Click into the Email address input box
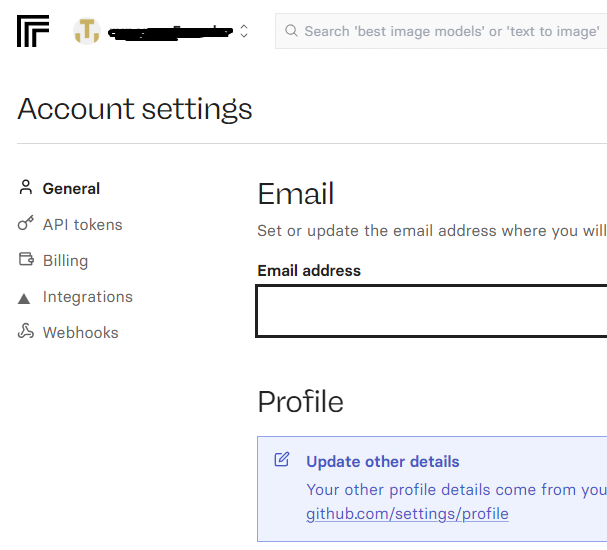Screen dimensions: 607x550 tap(431, 311)
